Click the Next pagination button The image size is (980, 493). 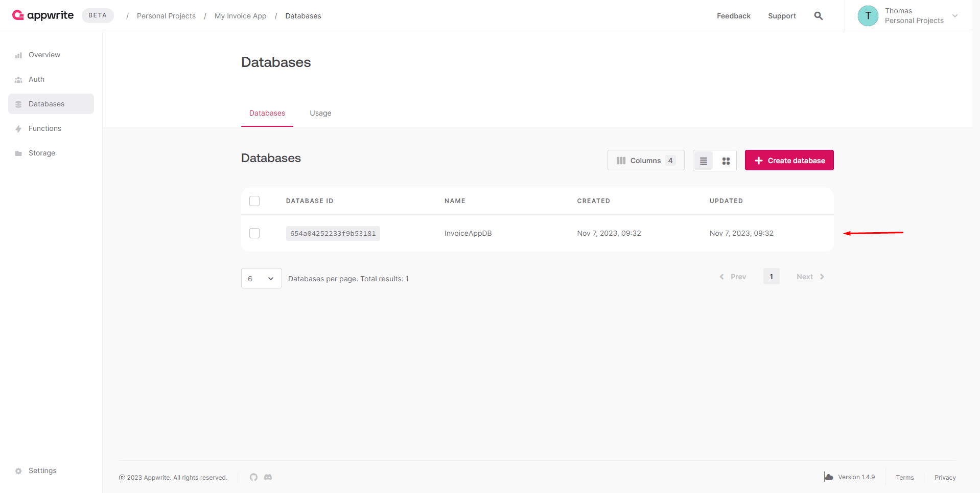click(811, 277)
